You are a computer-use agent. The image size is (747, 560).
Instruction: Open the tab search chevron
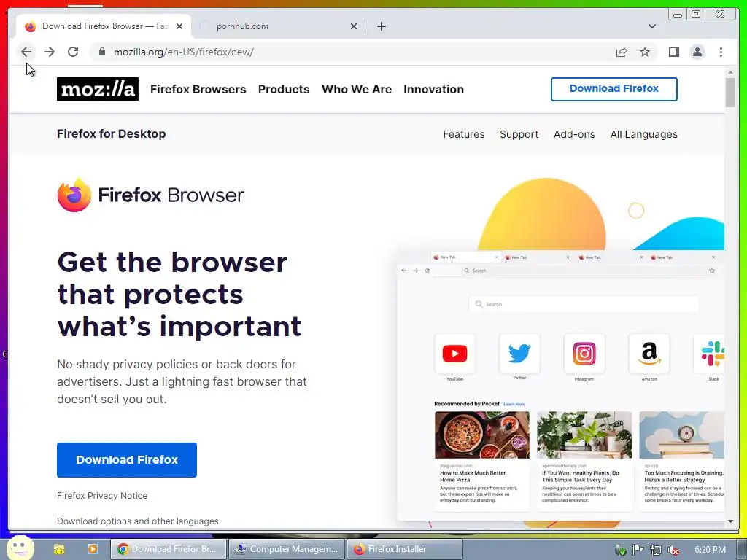(652, 26)
